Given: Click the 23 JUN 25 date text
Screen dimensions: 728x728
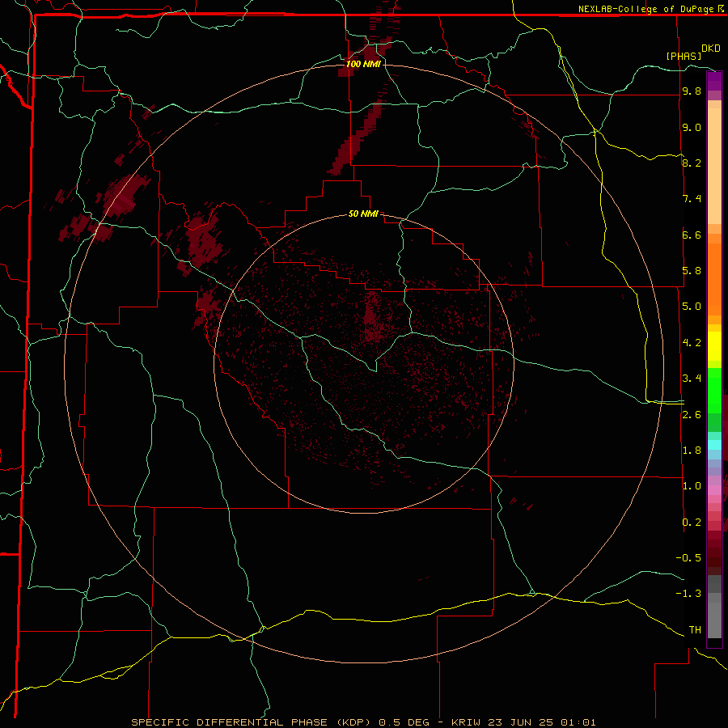Looking at the screenshot, I should (522, 722).
